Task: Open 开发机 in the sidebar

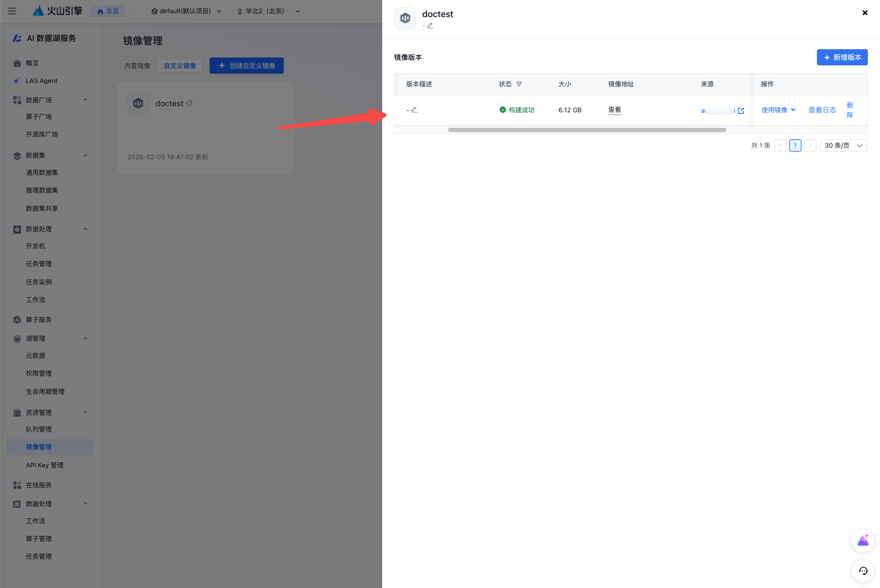Action: point(35,246)
